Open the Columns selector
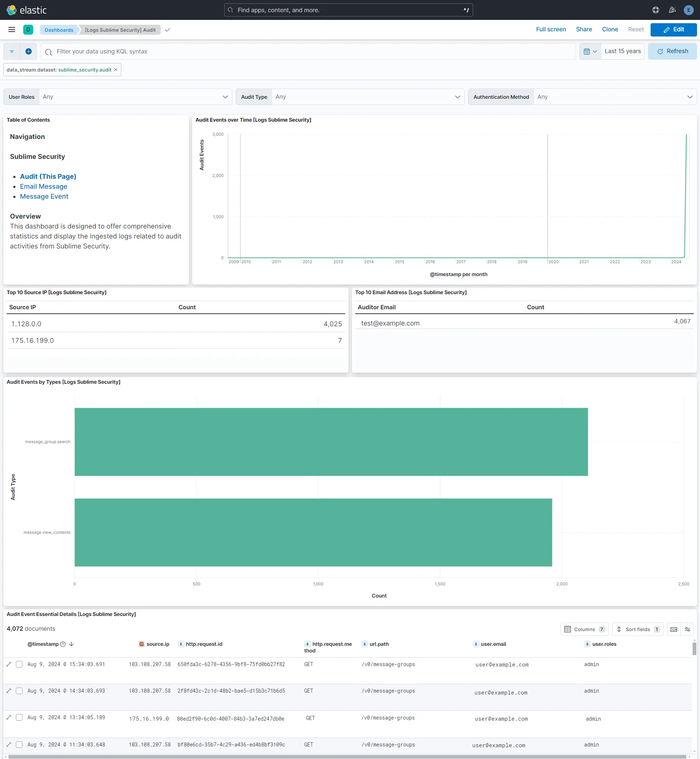Screen dimensions: 700x759 coord(585,629)
